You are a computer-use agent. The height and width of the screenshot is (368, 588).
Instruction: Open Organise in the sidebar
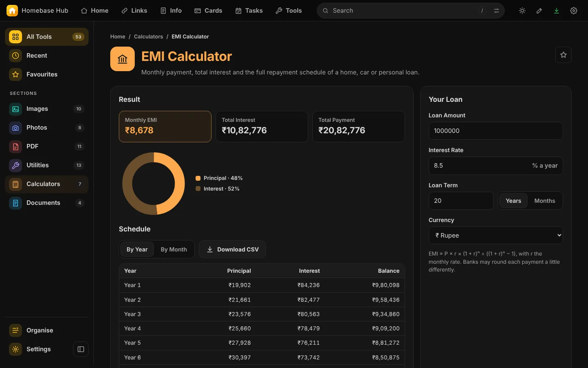click(47, 330)
